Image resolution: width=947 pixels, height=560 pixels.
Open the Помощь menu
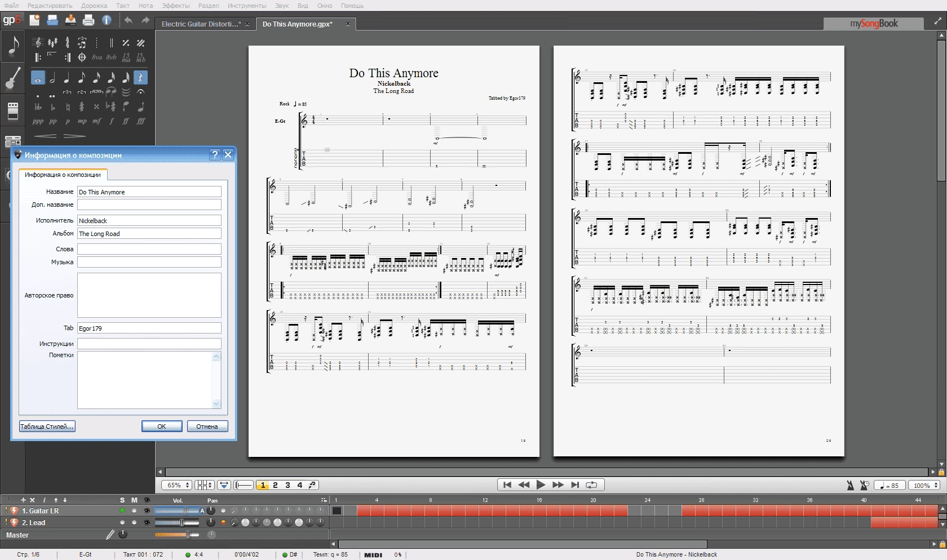(x=352, y=6)
